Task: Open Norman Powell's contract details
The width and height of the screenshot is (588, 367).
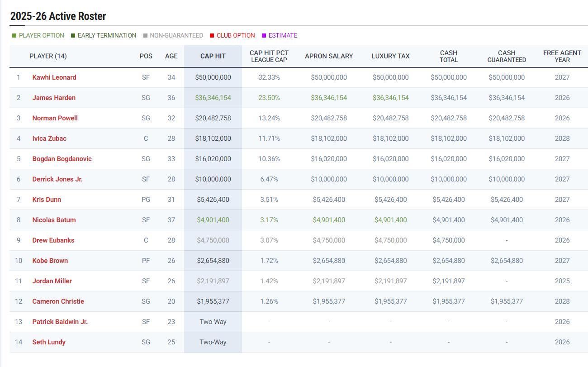Action: 55,118
